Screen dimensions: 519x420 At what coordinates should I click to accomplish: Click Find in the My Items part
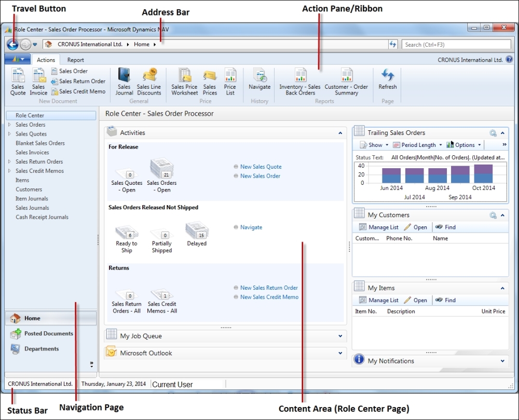pos(445,301)
